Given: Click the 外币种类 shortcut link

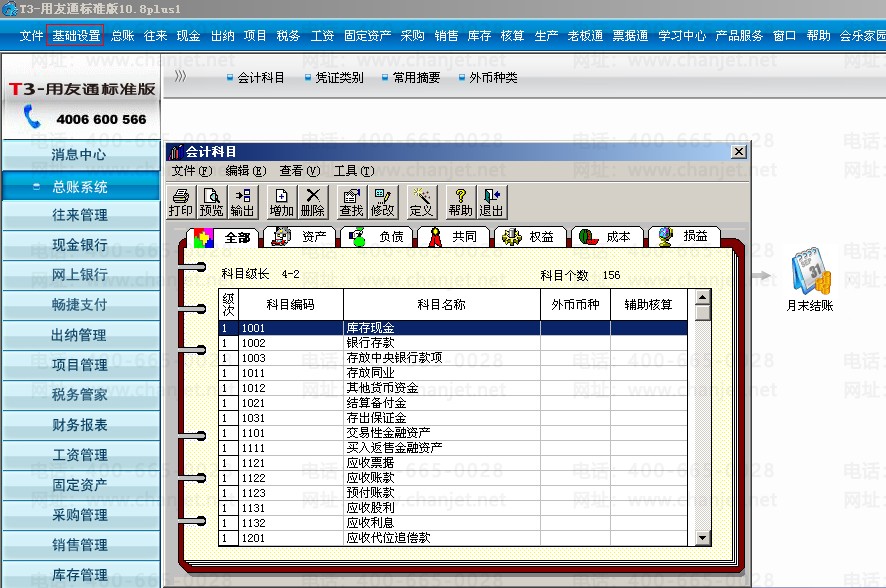Looking at the screenshot, I should pyautogui.click(x=488, y=77).
